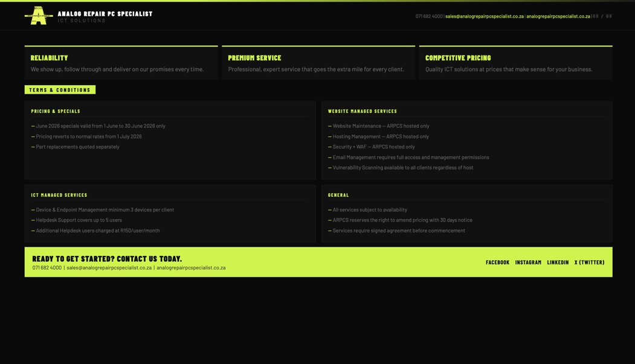Click 'Services require signed agreement' line
Screen dimensions: 635x364
[396, 231]
